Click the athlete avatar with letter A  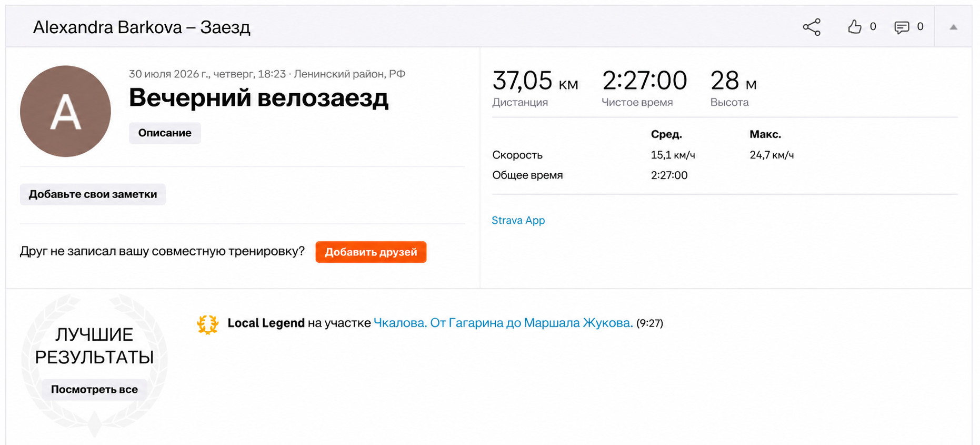[x=65, y=111]
